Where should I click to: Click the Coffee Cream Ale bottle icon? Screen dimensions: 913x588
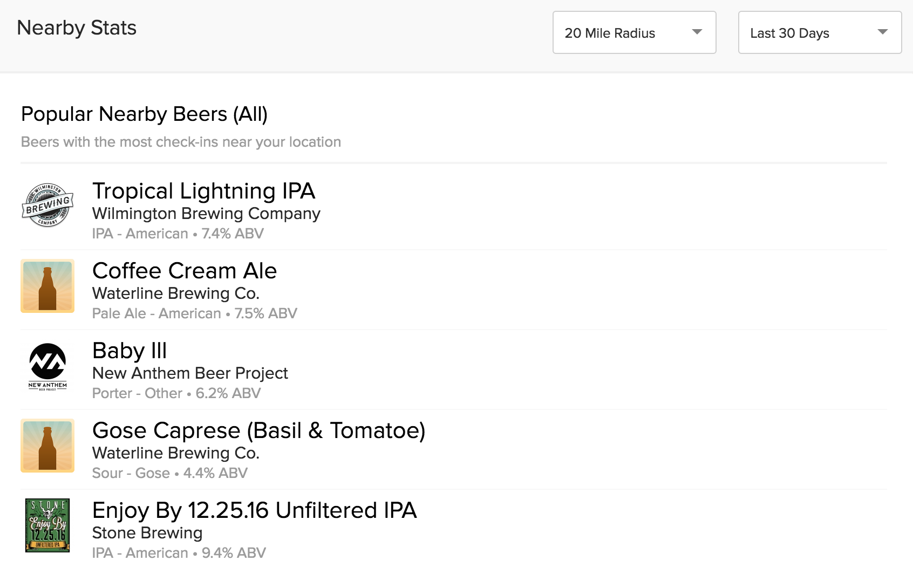47,286
